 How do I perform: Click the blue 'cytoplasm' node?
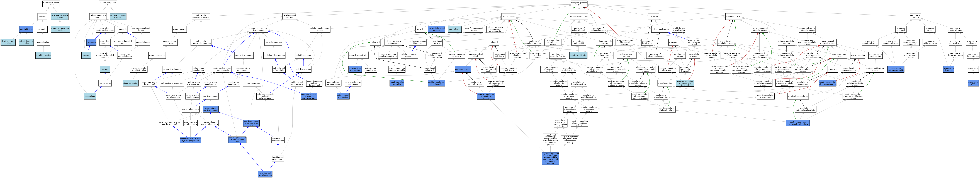pyautogui.click(x=91, y=42)
